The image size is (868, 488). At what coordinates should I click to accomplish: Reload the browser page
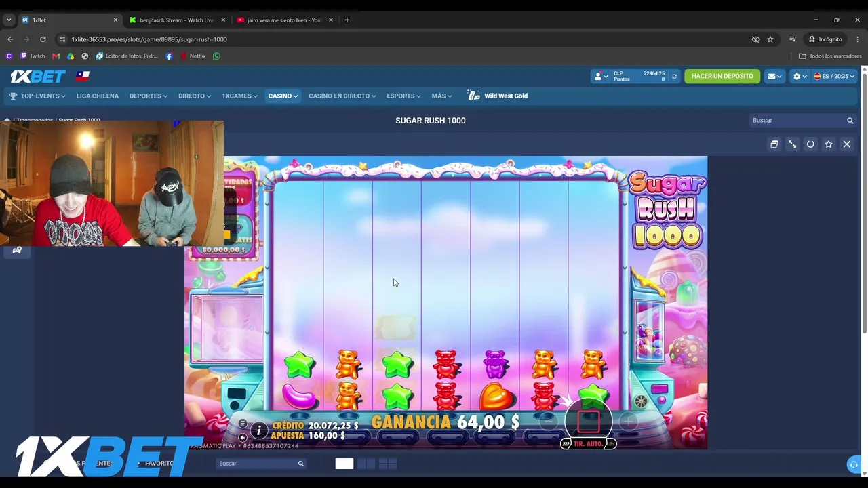(x=43, y=39)
